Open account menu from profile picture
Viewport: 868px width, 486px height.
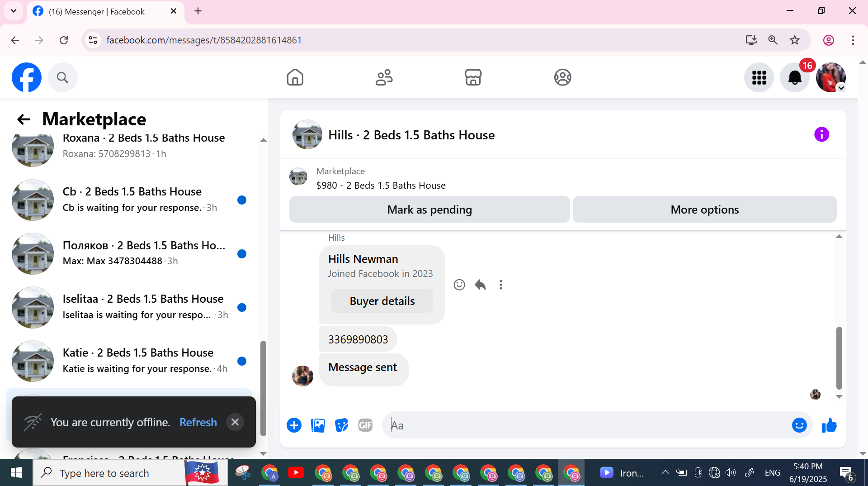pos(831,77)
